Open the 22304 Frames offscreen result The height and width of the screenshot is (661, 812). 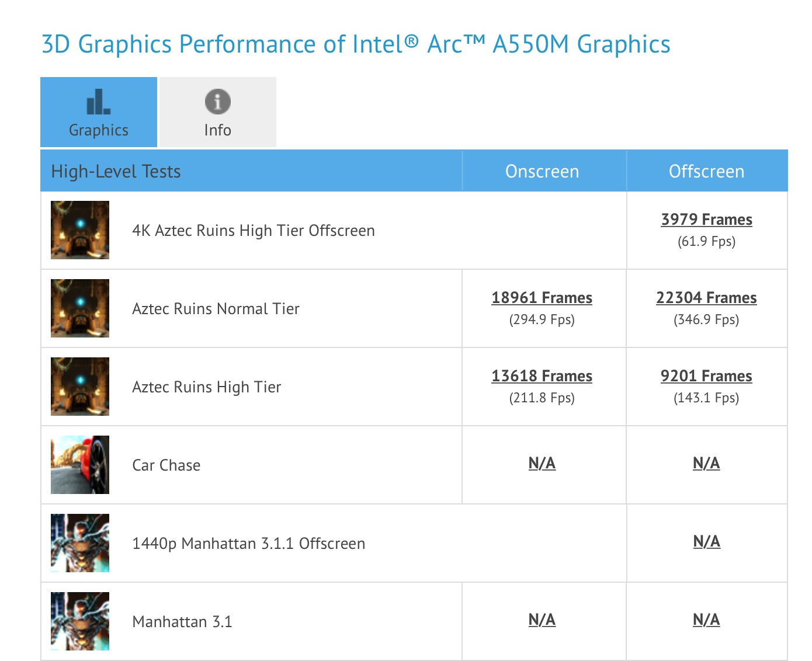point(706,298)
